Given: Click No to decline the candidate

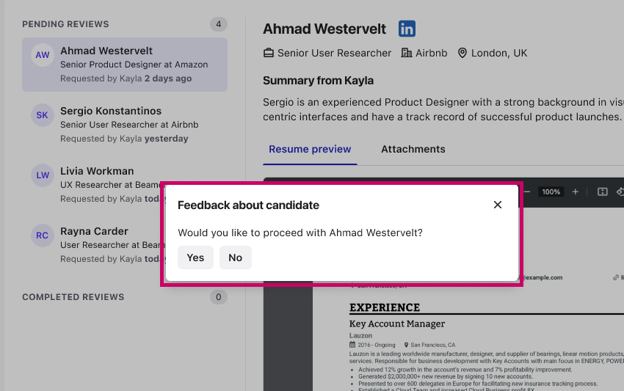Looking at the screenshot, I should (x=235, y=257).
